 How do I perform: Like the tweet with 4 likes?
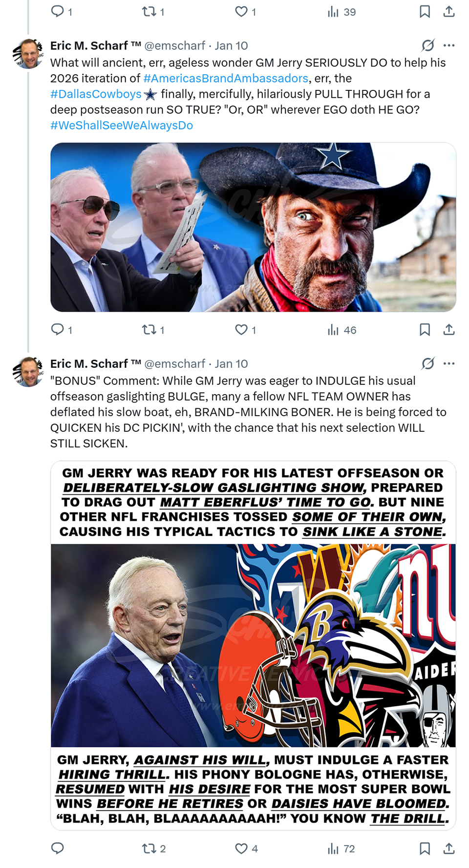[241, 848]
